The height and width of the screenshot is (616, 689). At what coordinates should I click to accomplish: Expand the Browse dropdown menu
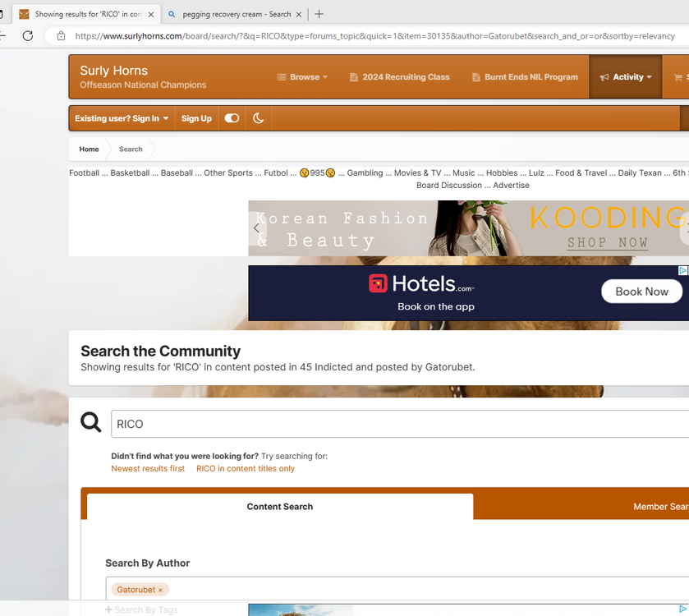tap(302, 77)
